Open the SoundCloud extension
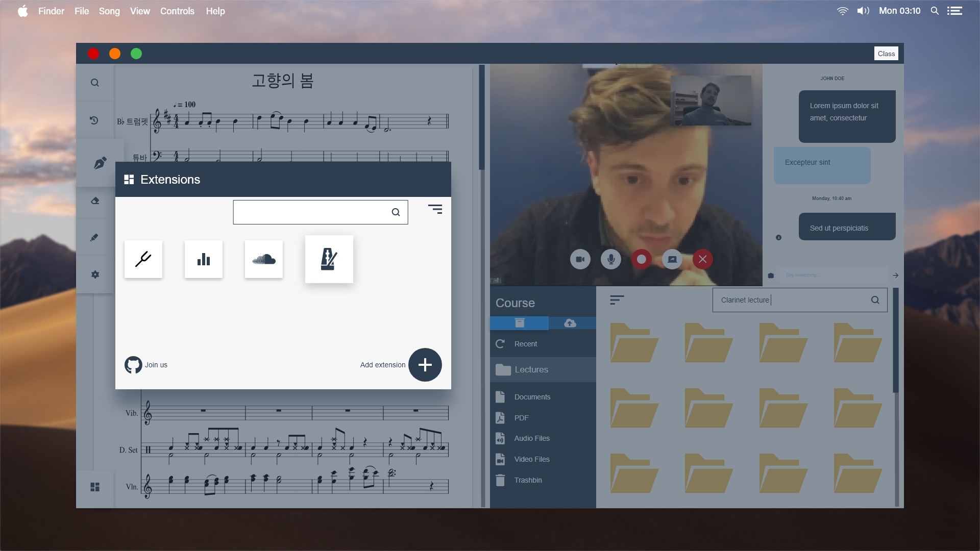Viewport: 980px width, 551px height. click(x=264, y=259)
